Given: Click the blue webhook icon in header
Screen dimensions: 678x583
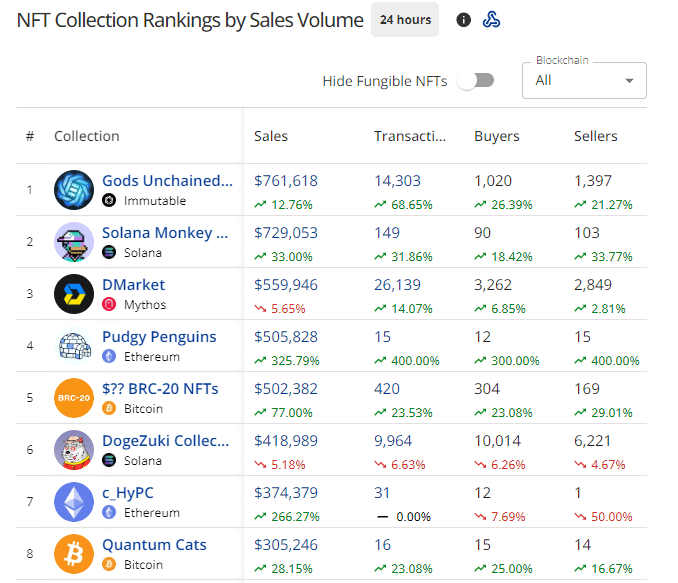Looking at the screenshot, I should tap(491, 20).
